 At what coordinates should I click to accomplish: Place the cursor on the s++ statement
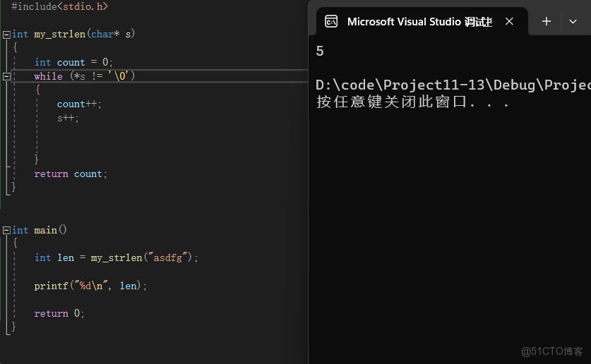point(68,118)
